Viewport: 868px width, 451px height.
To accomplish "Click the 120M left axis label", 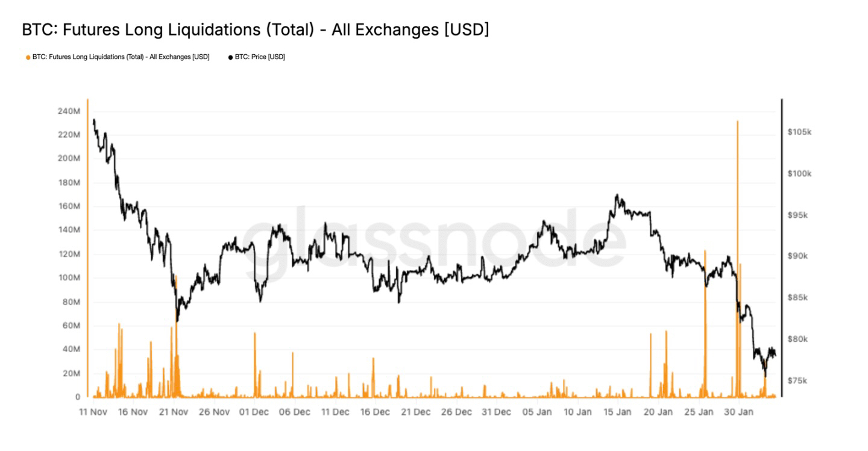I will (69, 254).
